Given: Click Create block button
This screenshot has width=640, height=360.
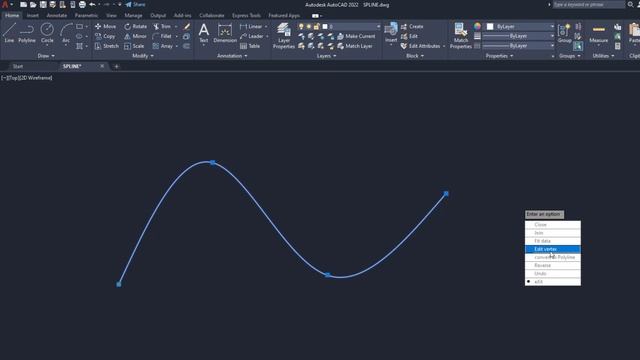Looking at the screenshot, I should 412,26.
